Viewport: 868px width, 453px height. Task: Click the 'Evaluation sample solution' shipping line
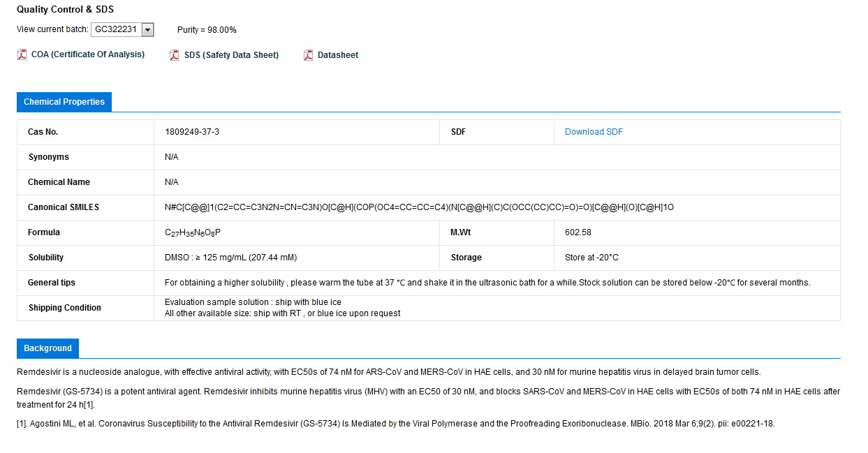tap(253, 302)
